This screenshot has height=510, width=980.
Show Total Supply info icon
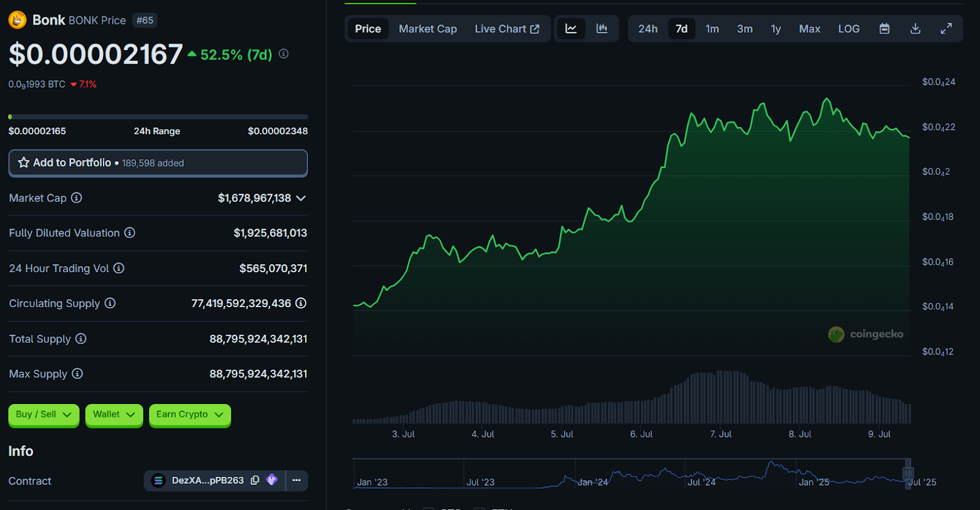click(x=81, y=338)
